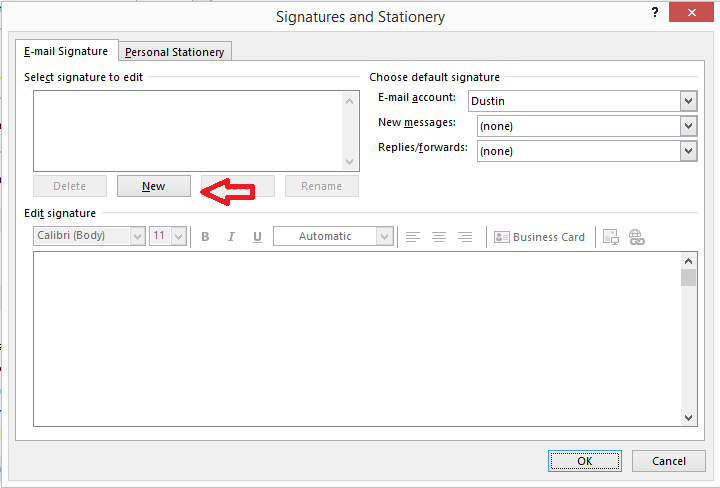Expand the New messages dropdown
720x488 pixels.
688,126
